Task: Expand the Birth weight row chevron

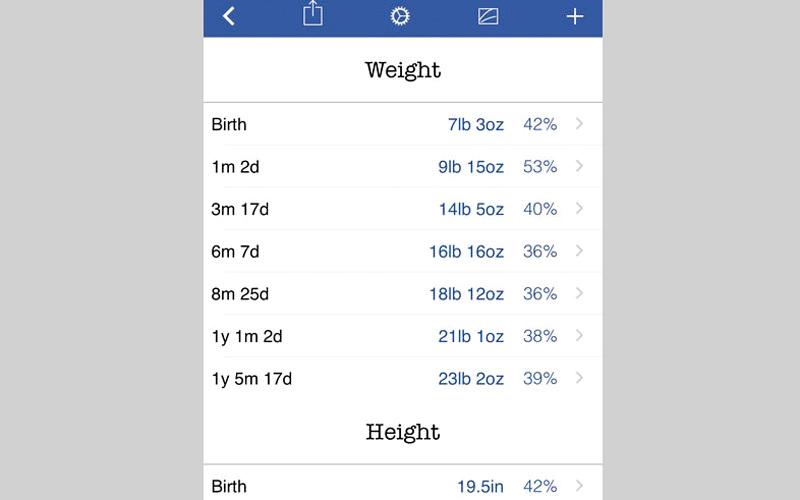Action: (x=580, y=124)
